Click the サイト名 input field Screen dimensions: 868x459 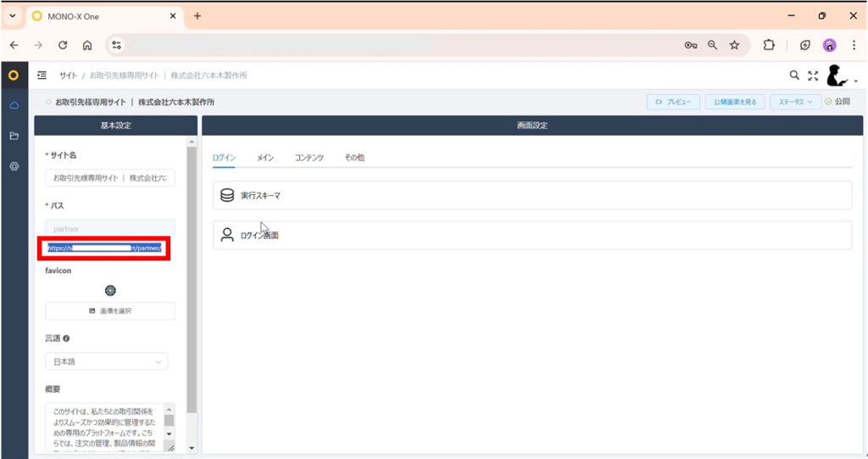coord(110,178)
